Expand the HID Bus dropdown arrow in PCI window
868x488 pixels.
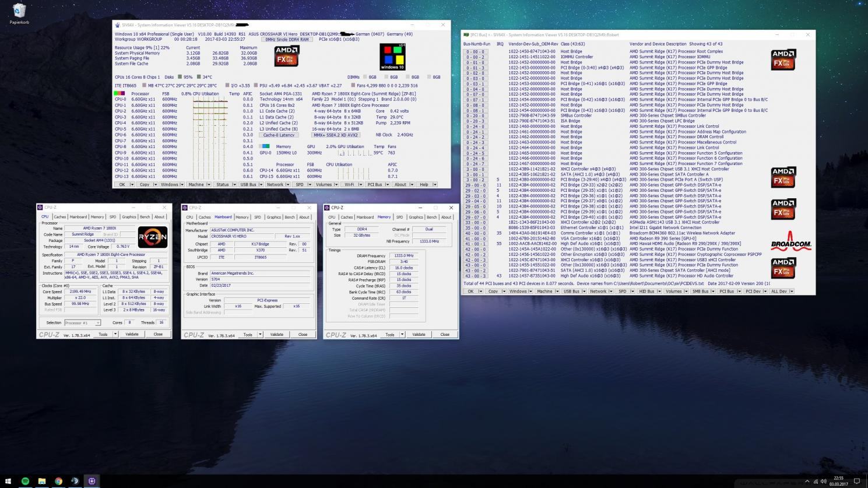[659, 292]
